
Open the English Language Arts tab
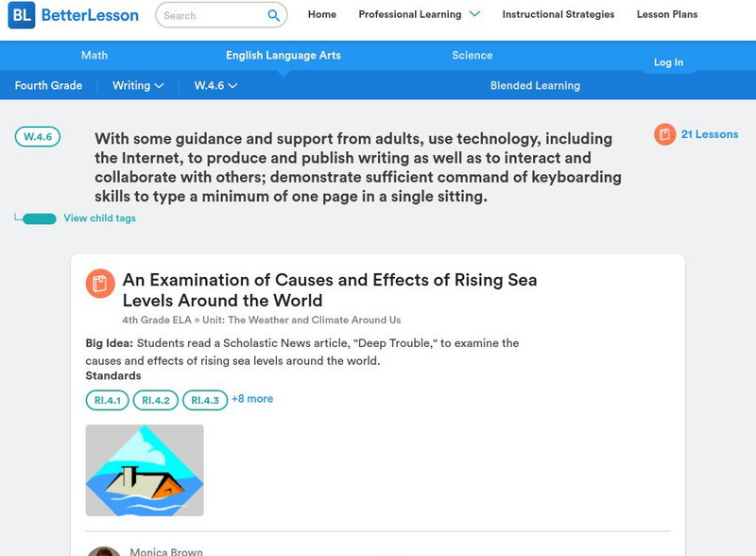(283, 56)
